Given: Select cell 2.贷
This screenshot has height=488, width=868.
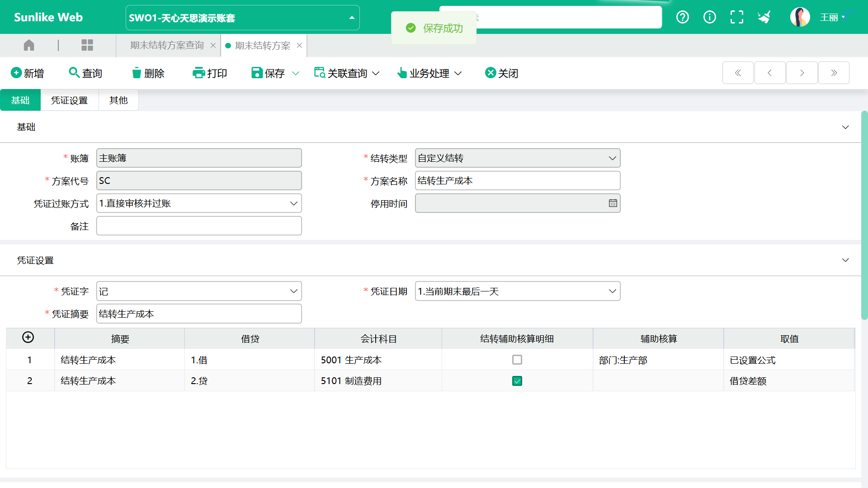Looking at the screenshot, I should coord(250,381).
